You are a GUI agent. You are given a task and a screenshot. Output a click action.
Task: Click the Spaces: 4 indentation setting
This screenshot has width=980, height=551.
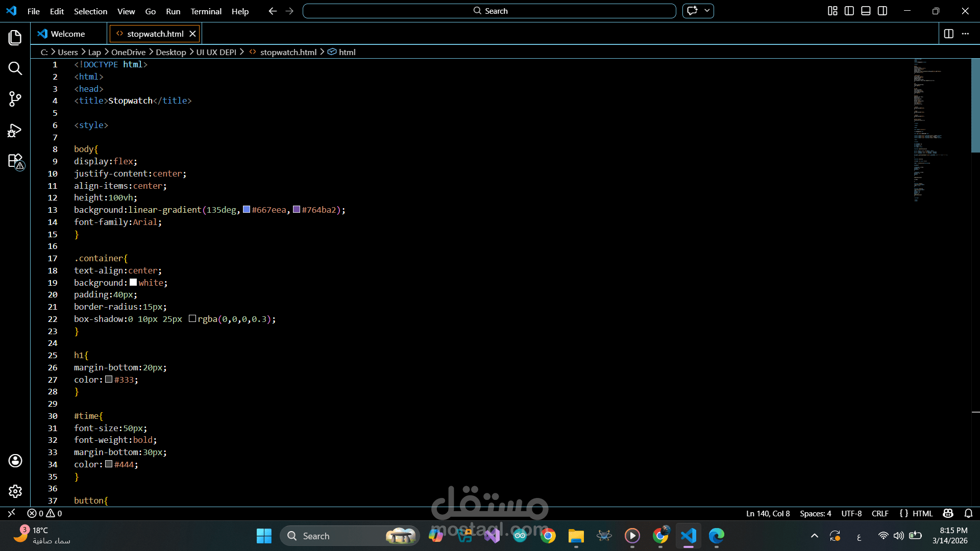(x=815, y=513)
